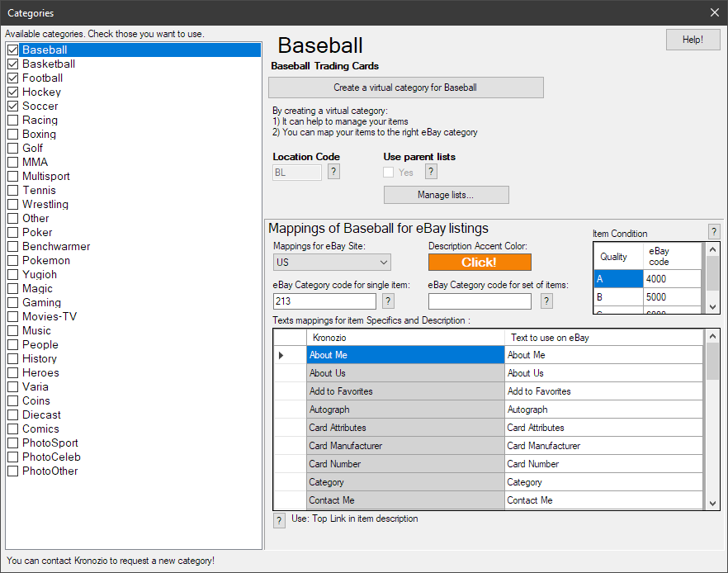Image resolution: width=728 pixels, height=573 pixels.
Task: Edit eBay code 4000 cell
Action: tap(672, 278)
